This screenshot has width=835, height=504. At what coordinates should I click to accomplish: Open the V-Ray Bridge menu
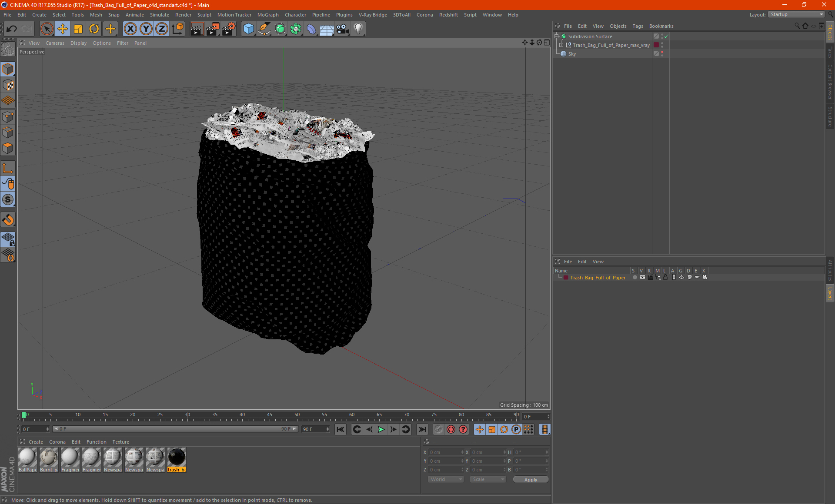pos(373,15)
